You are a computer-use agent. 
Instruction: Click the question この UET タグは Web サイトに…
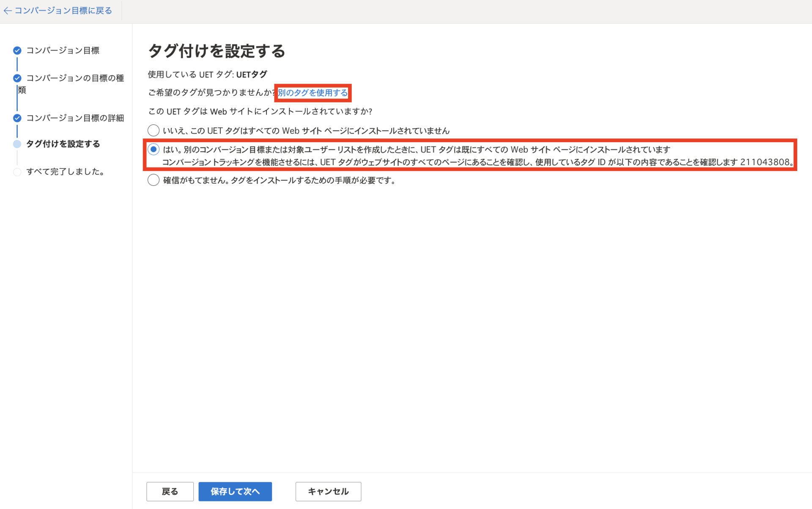coord(260,112)
